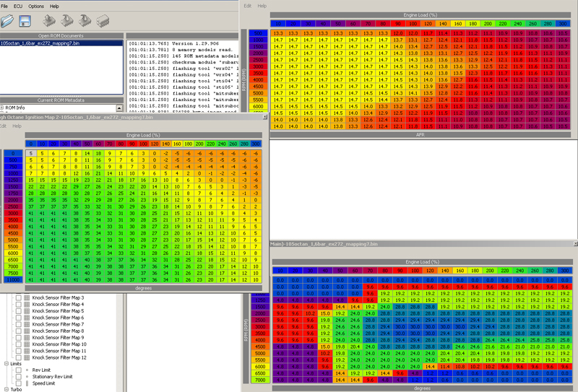Tick the Knock Sensor Filter Map 12 checkbox
Viewport: 578px width, 392px height.
[x=19, y=357]
